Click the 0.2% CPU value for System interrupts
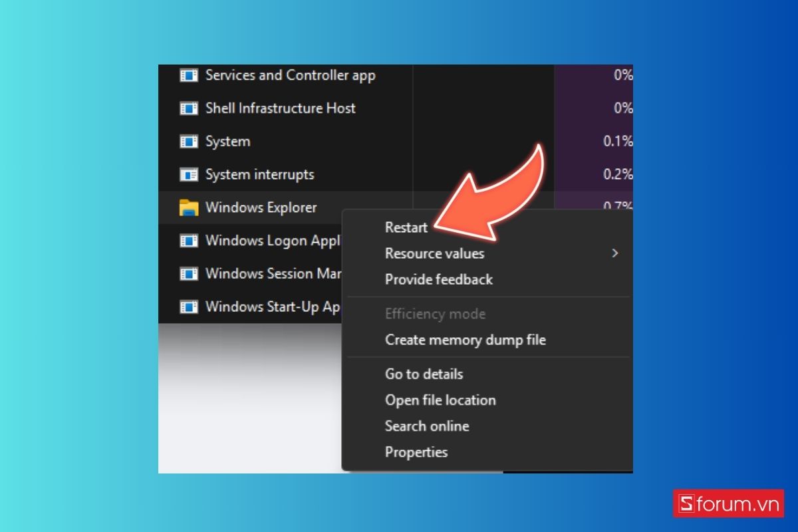Image resolution: width=798 pixels, height=532 pixels. pyautogui.click(x=618, y=175)
